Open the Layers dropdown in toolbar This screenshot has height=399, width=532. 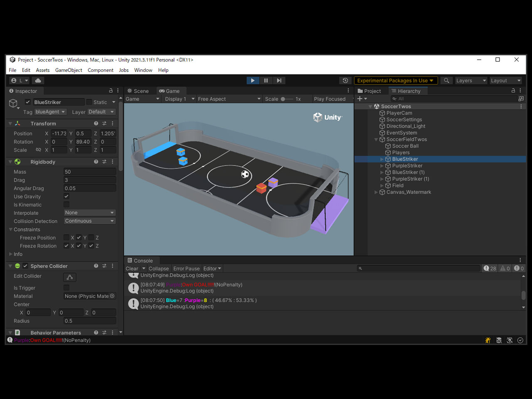[x=470, y=81]
